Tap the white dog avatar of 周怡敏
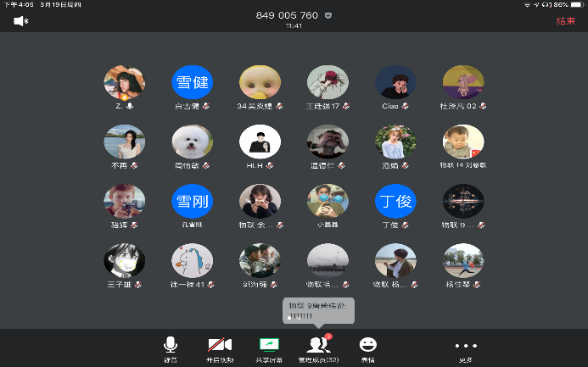The width and height of the screenshot is (588, 367). click(192, 142)
